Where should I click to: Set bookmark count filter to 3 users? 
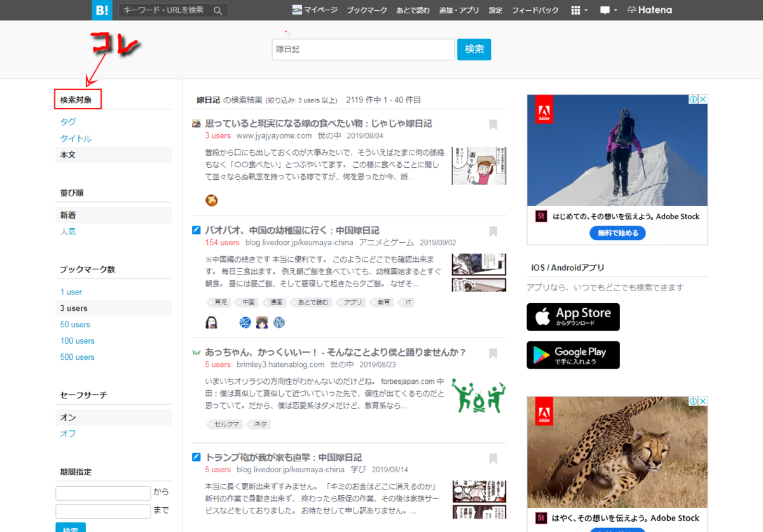coord(114,308)
